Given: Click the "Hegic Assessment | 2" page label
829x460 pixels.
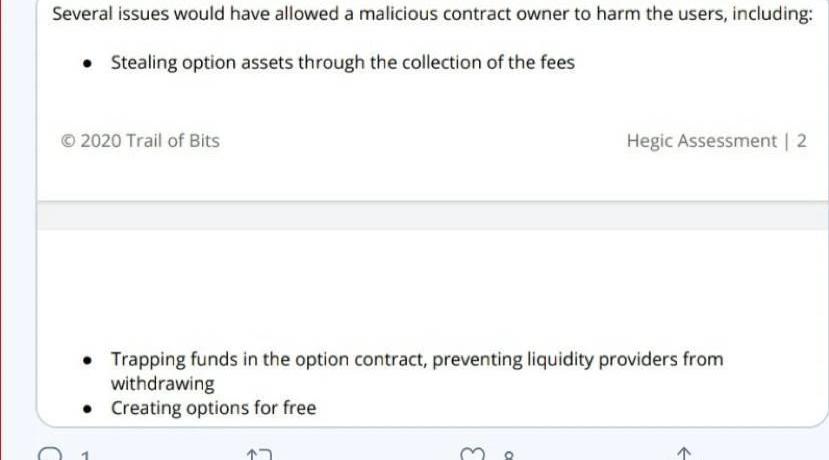Looking at the screenshot, I should pyautogui.click(x=716, y=141).
